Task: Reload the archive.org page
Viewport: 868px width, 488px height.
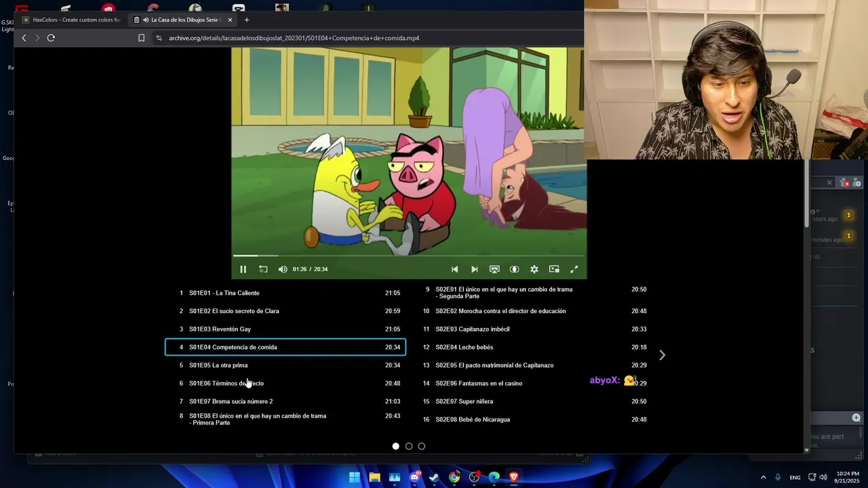Action: click(51, 38)
